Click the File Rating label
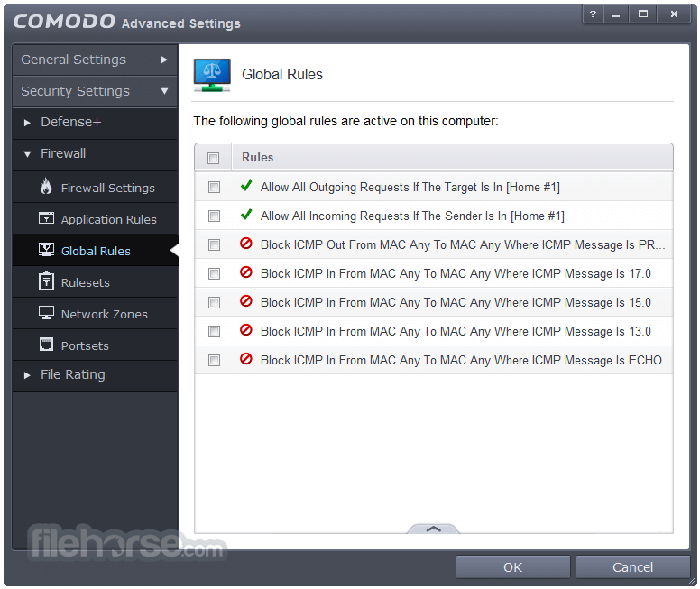The image size is (700, 589). 73,374
